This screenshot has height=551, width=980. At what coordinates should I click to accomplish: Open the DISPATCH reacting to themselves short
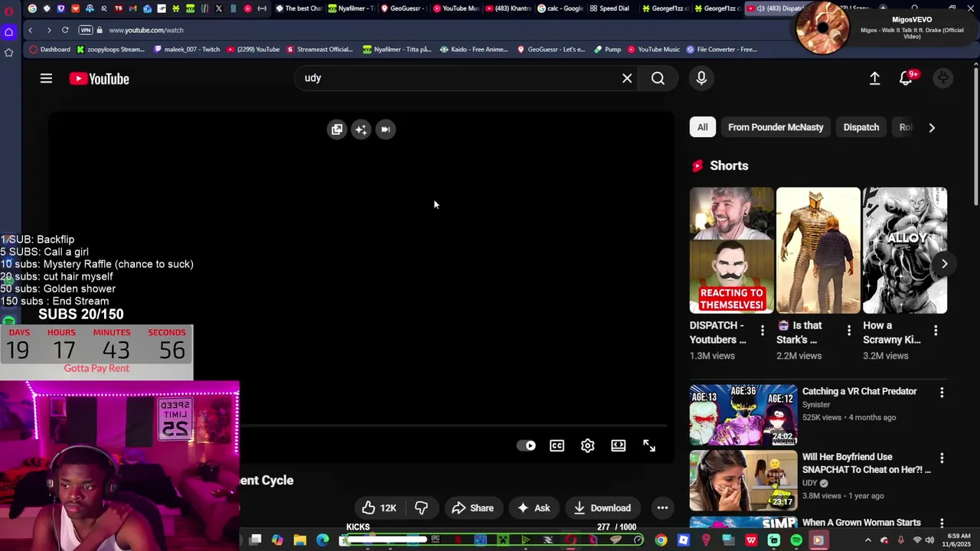pos(731,250)
